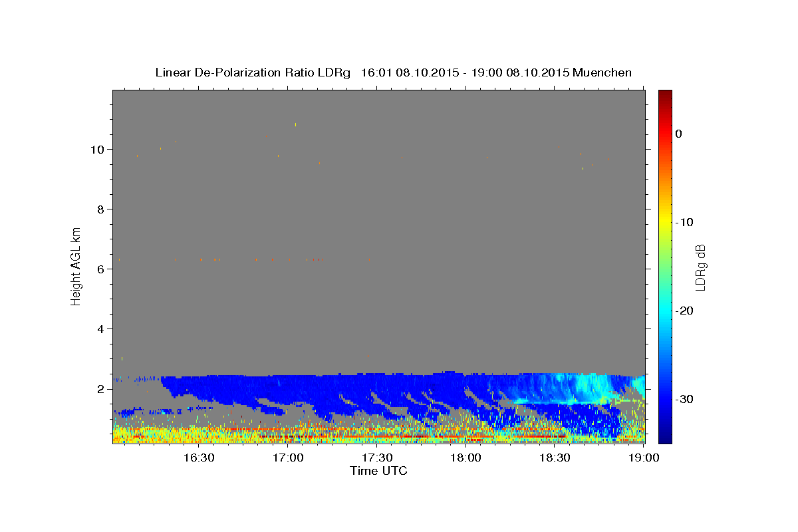Image resolution: width=798 pixels, height=532 pixels.
Task: Click the colorbar value 0
Action: (x=679, y=134)
